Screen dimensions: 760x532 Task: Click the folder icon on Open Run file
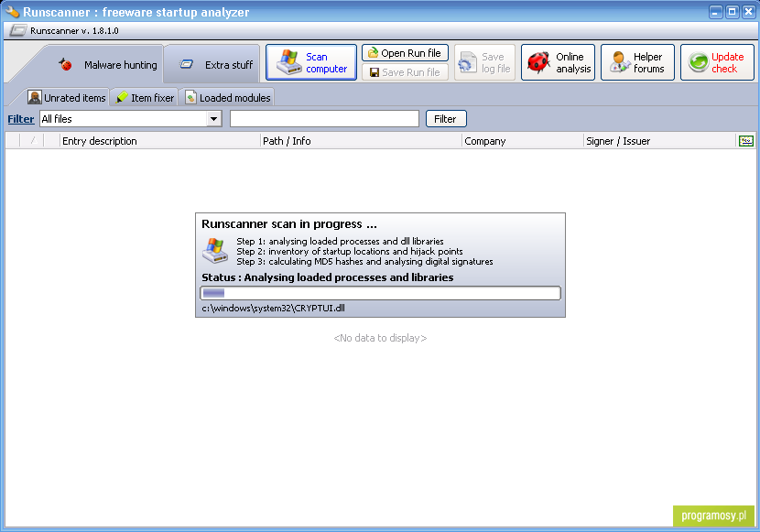click(x=373, y=52)
